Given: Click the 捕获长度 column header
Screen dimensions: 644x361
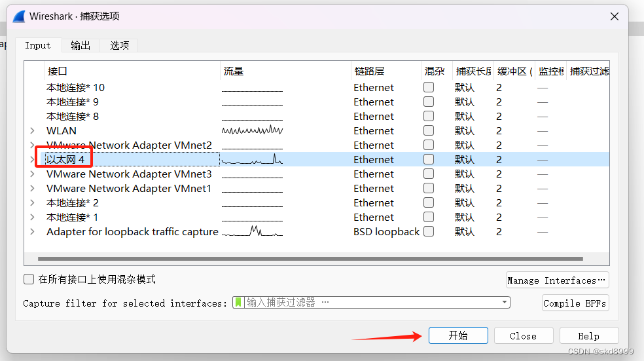Looking at the screenshot, I should tap(473, 71).
